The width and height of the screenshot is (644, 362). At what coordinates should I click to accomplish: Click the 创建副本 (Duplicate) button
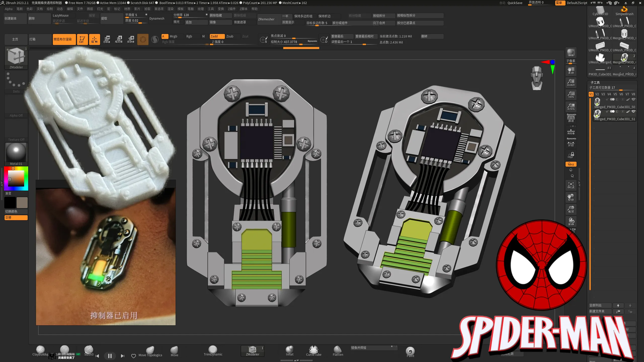(x=15, y=19)
